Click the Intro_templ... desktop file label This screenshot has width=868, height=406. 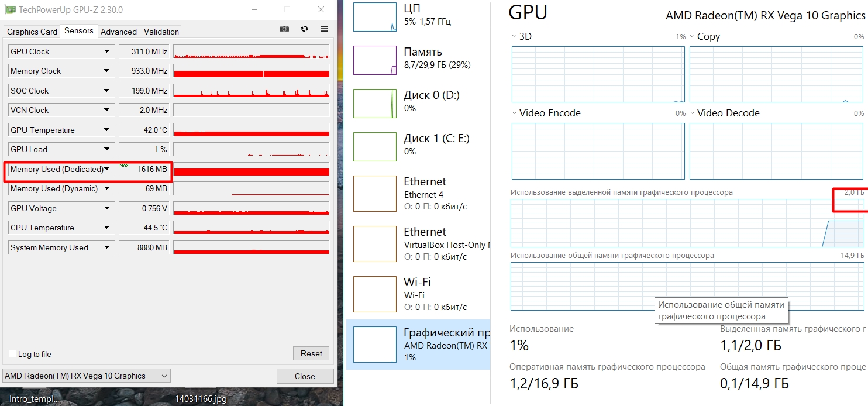tap(35, 400)
